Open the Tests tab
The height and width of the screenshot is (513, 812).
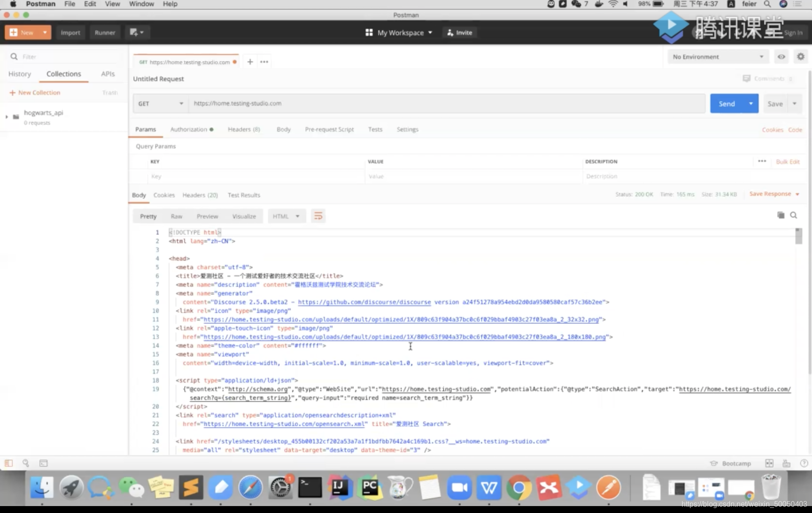(x=375, y=129)
